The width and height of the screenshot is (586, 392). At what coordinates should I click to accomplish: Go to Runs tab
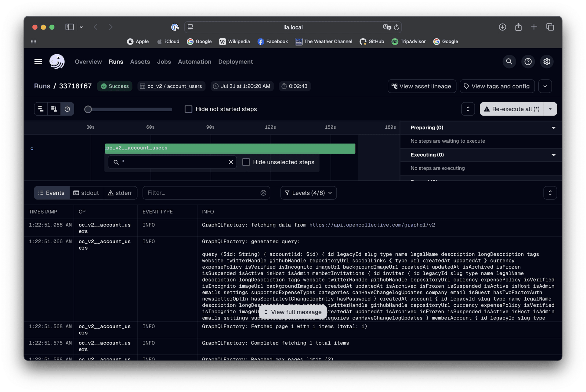[x=116, y=62]
